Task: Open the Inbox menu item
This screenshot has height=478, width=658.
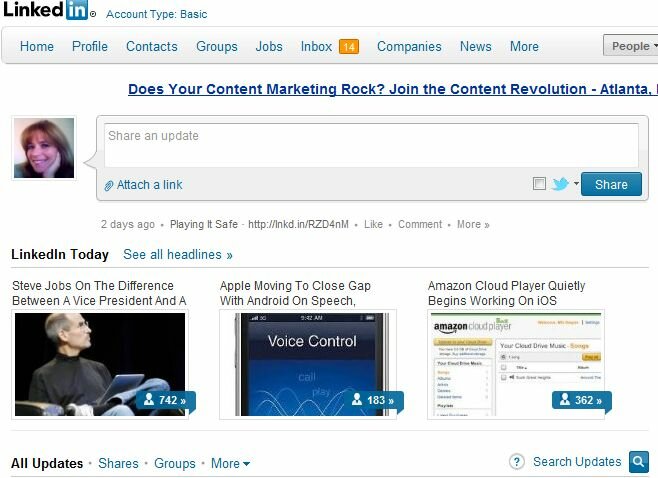Action: pyautogui.click(x=316, y=46)
